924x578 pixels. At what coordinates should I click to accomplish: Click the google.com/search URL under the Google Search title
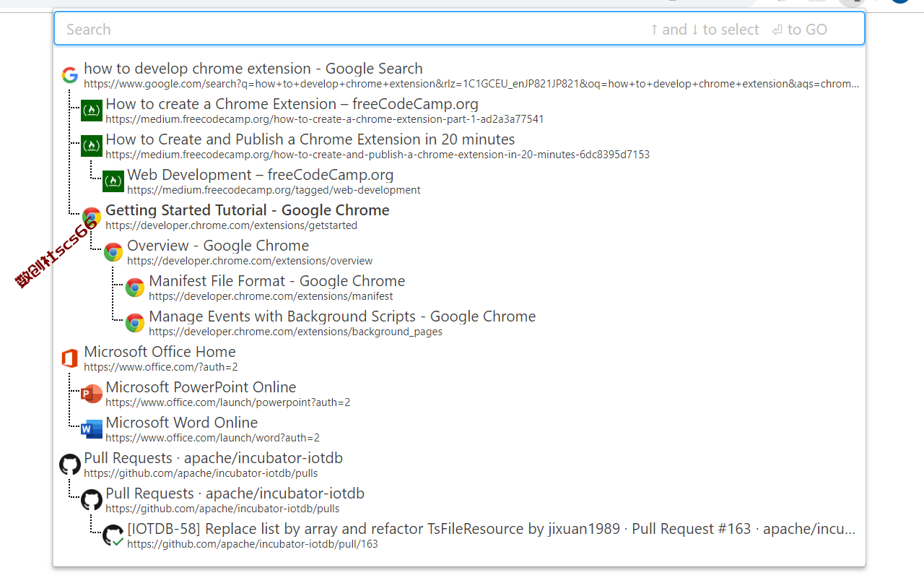(471, 84)
